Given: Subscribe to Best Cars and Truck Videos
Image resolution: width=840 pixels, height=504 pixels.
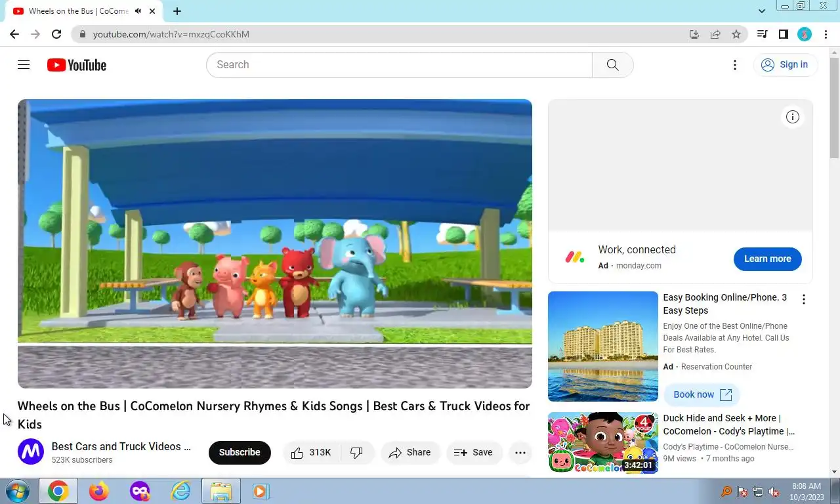Looking at the screenshot, I should (x=240, y=453).
